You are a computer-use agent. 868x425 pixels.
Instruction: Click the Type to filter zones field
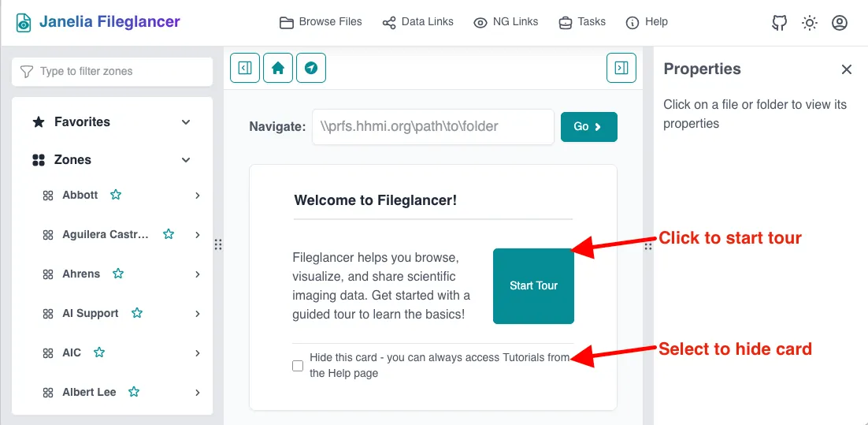pos(112,72)
